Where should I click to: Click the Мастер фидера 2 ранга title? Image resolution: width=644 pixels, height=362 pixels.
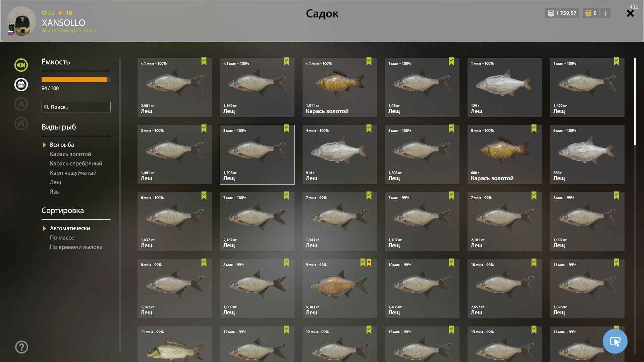click(x=69, y=31)
